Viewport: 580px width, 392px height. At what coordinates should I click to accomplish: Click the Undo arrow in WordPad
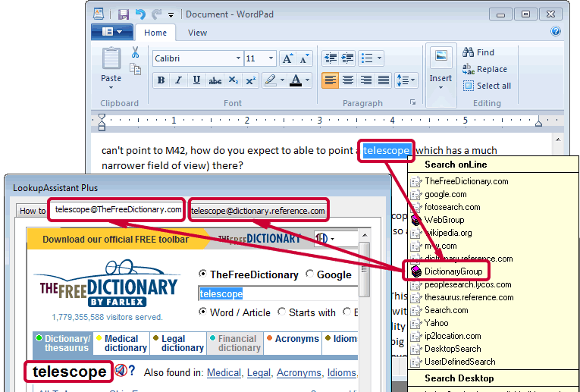coord(140,14)
